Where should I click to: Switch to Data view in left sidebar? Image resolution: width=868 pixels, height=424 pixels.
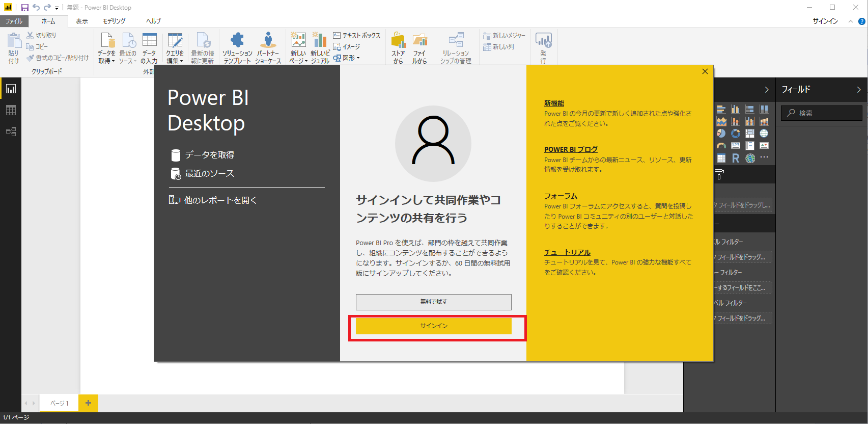click(x=11, y=110)
